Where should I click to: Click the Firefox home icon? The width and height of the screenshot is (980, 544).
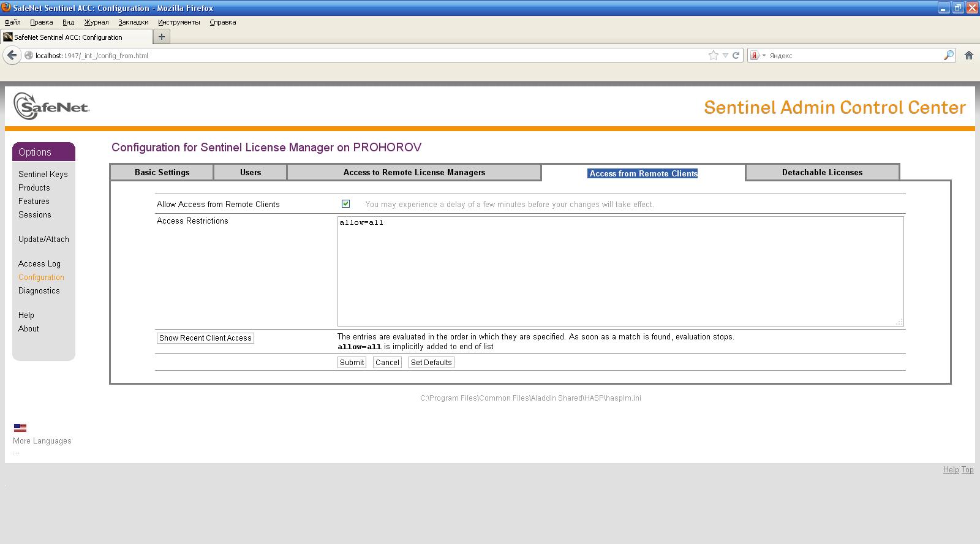pyautogui.click(x=968, y=55)
